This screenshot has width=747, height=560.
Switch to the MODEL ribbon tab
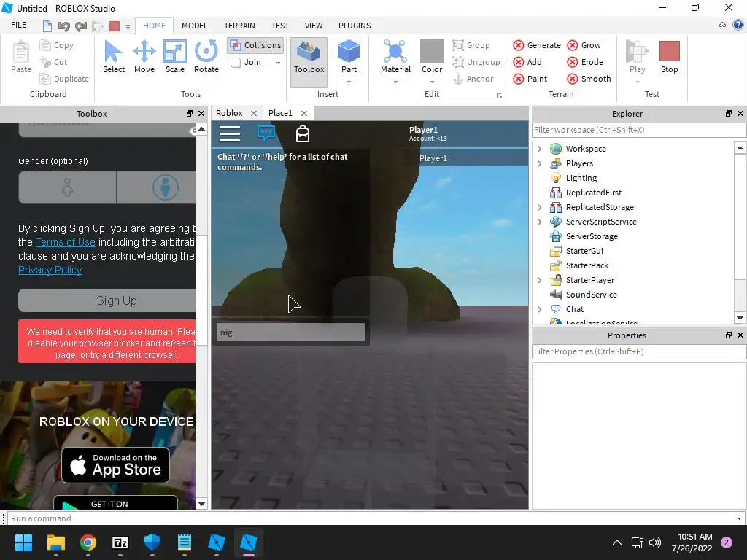[194, 26]
